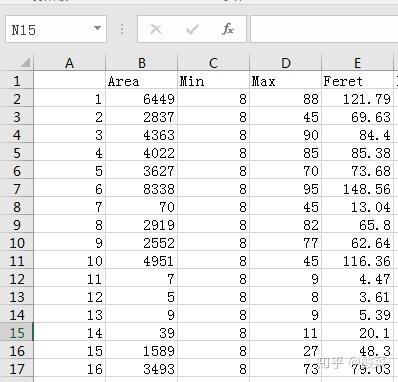This screenshot has height=382, width=398.
Task: Select row 17 header
Action: [x=17, y=369]
